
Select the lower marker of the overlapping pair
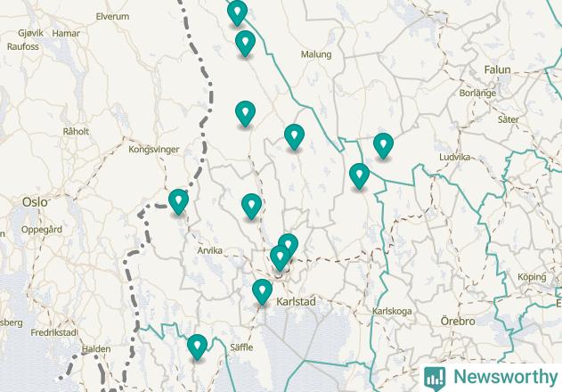280,257
